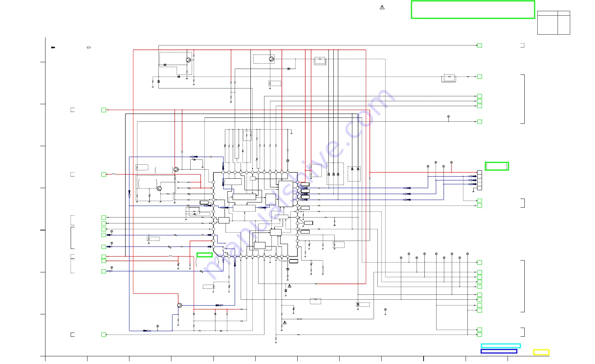Select the yellow-bordered legend box

(541, 352)
